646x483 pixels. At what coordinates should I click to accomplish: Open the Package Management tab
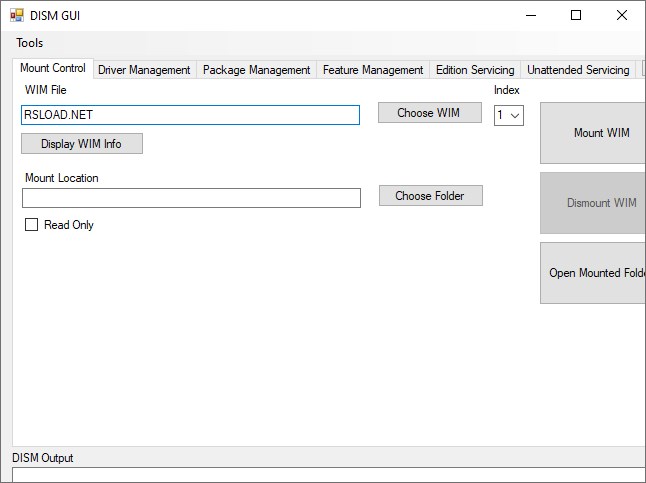[256, 70]
